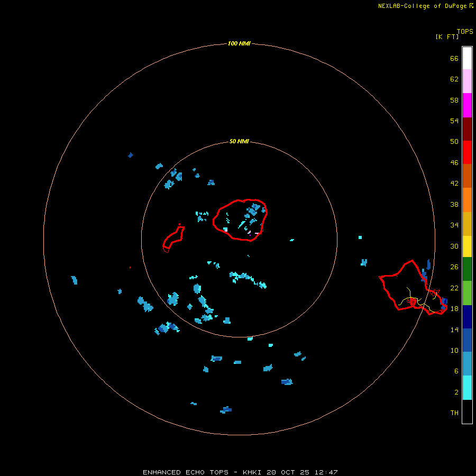Click the 50 legend value
This screenshot has width=476, height=476.
coord(454,142)
